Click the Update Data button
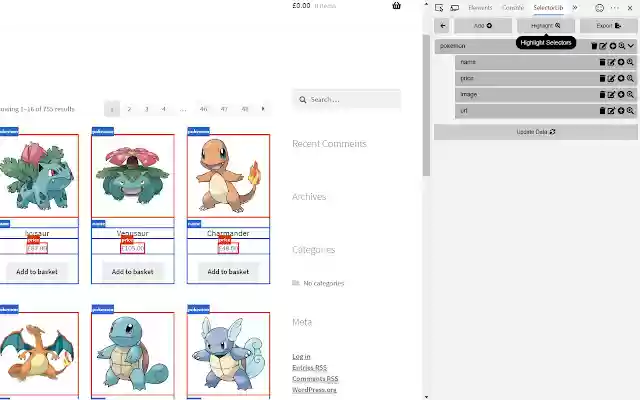640x400 pixels. 536,132
